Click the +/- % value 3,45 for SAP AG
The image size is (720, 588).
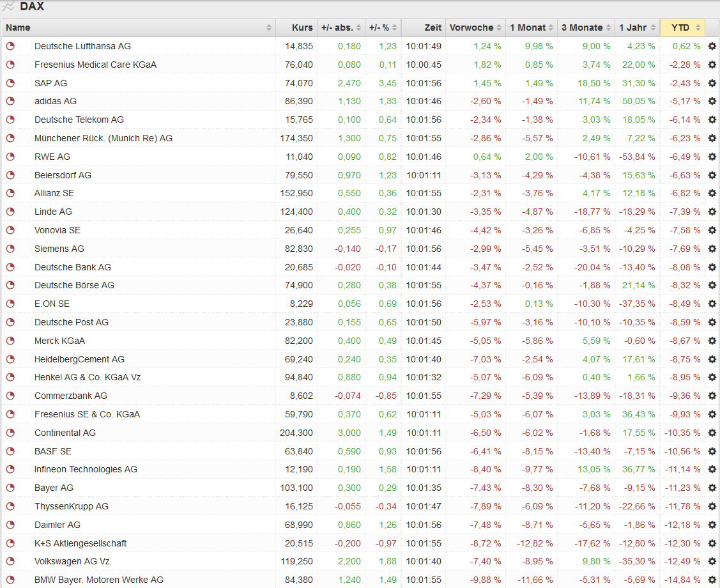(x=388, y=83)
